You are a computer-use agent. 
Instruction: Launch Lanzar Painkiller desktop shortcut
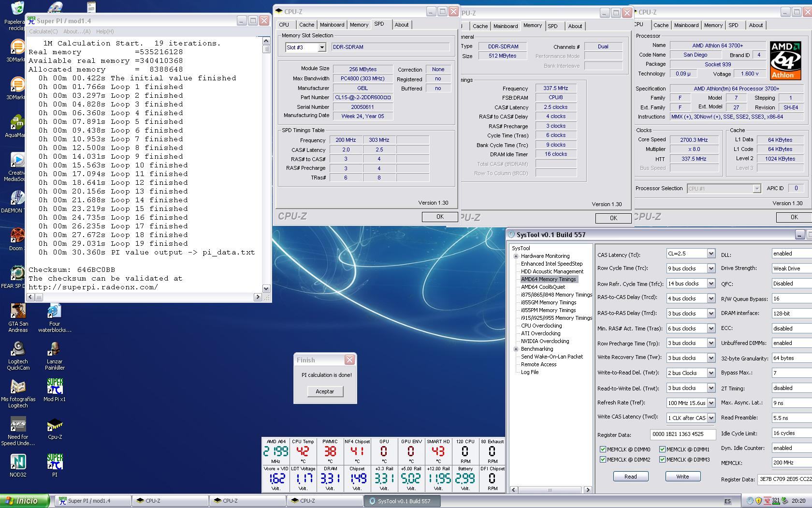55,349
